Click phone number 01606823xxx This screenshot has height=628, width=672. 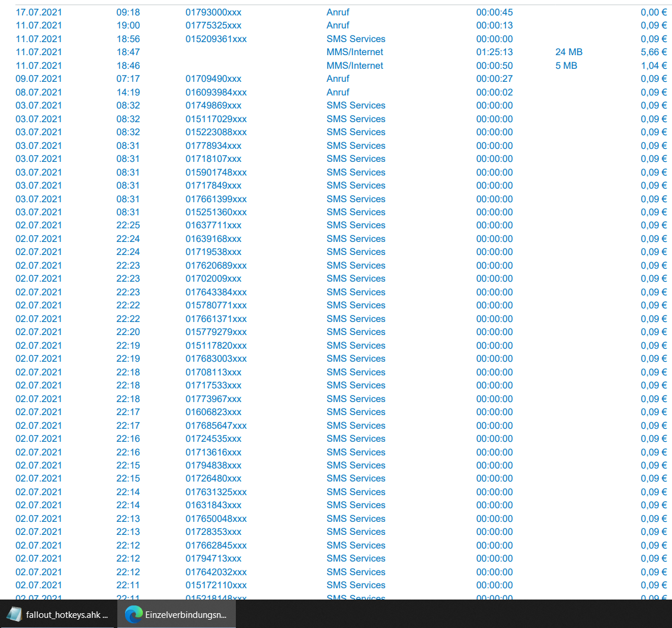pyautogui.click(x=213, y=412)
